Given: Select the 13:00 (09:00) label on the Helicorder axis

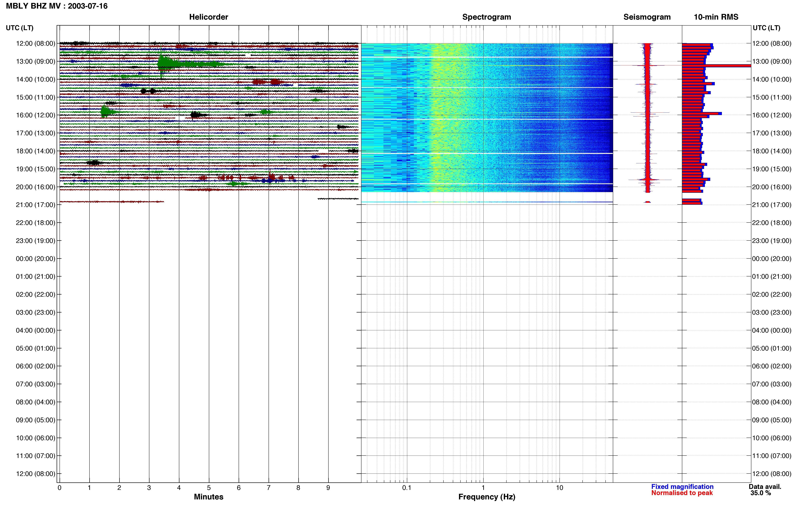Looking at the screenshot, I should [36, 61].
